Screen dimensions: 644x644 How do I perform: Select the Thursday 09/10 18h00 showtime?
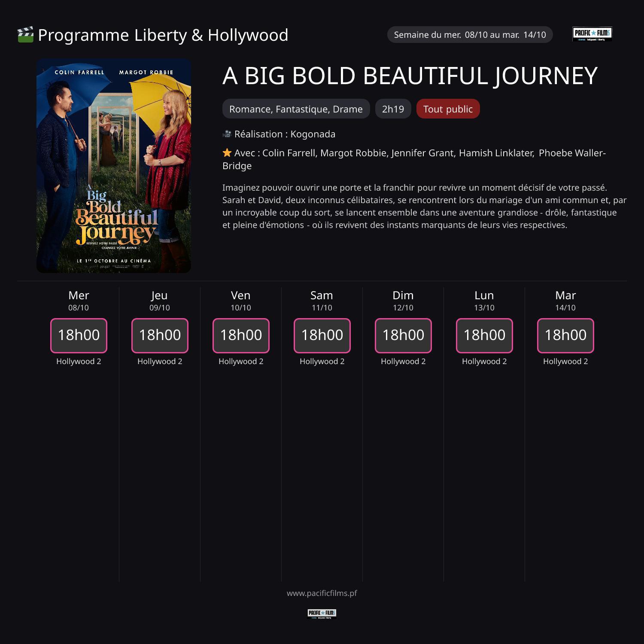click(x=160, y=335)
